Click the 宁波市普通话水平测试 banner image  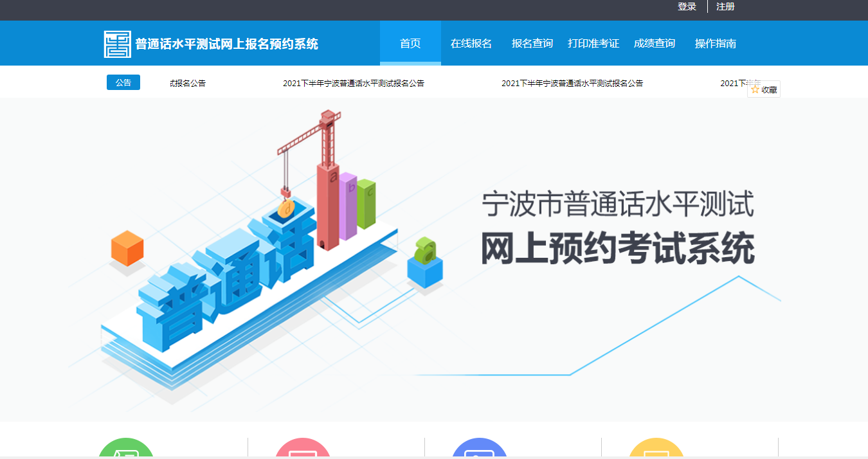point(434,260)
